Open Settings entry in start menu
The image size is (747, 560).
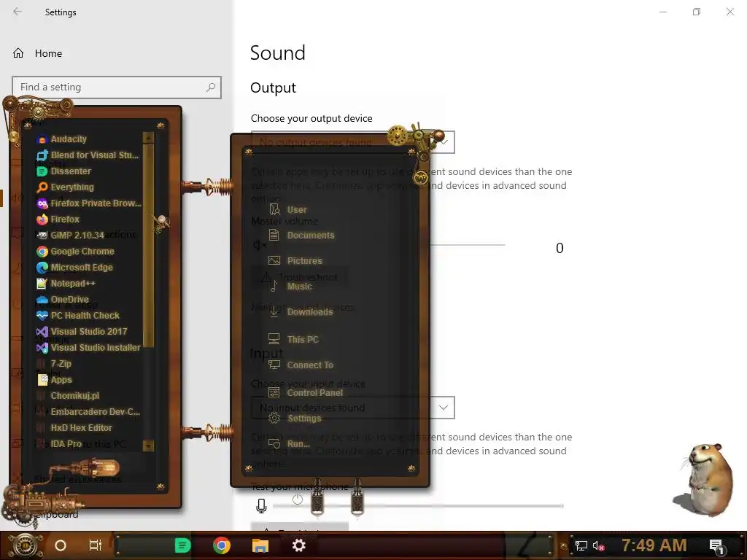coord(295,419)
